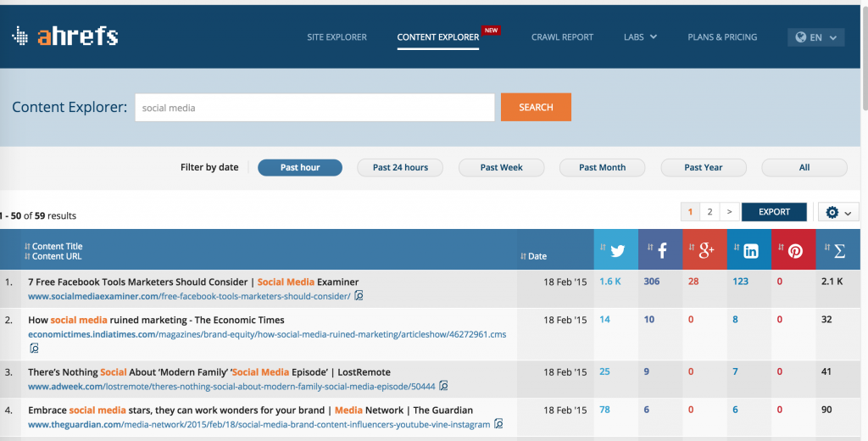The width and height of the screenshot is (868, 441).
Task: Select the Past 24 hours filter
Action: 400,168
